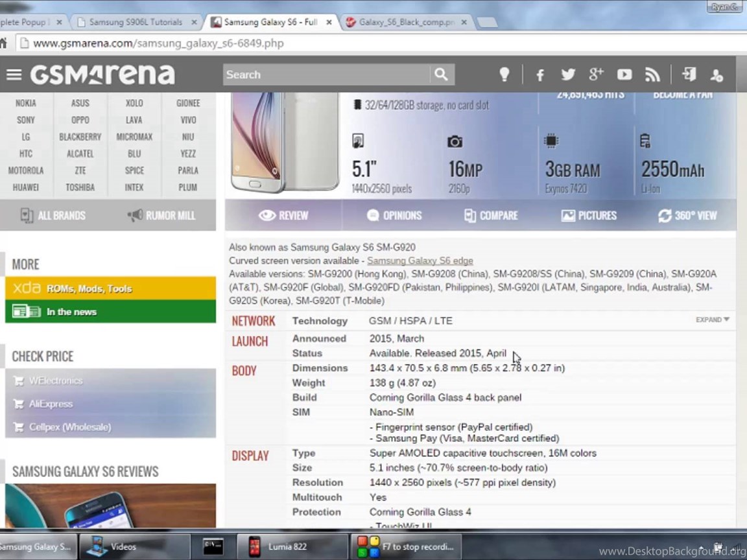The image size is (747, 560).
Task: Open the Rumor Mill page
Action: pos(161,216)
